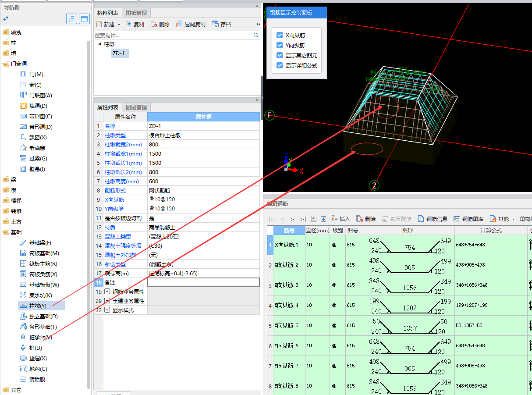Switch to the 图层管理 tab

pyautogui.click(x=136, y=107)
